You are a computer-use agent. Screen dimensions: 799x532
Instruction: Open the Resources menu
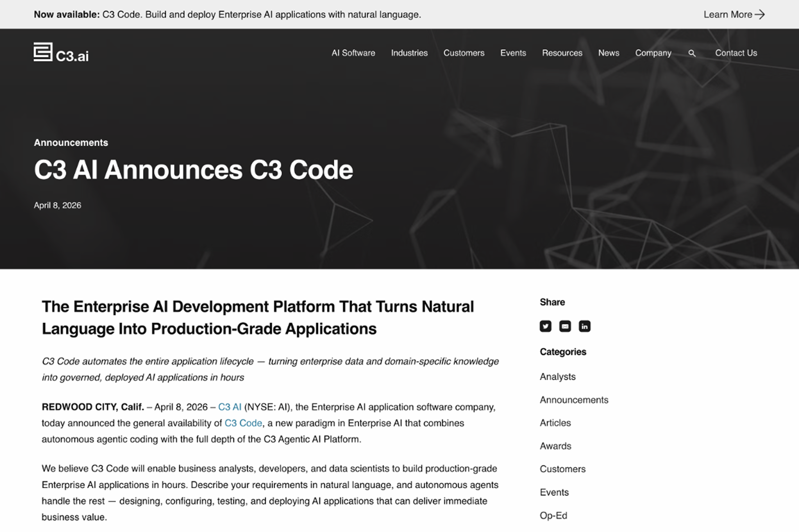[562, 53]
